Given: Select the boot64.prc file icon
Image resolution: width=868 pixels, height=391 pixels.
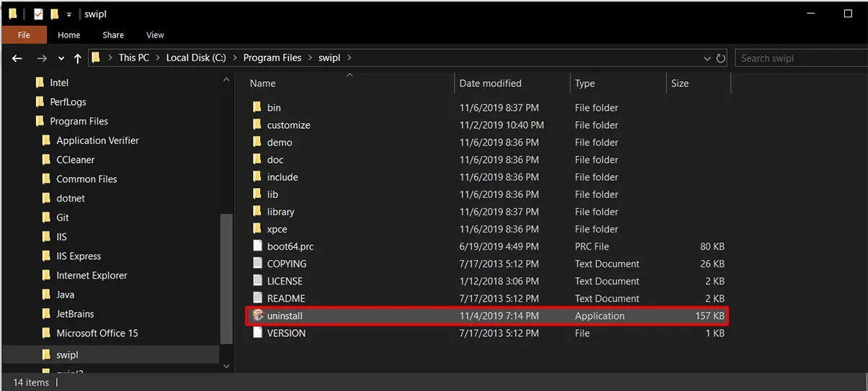Looking at the screenshot, I should [x=258, y=246].
